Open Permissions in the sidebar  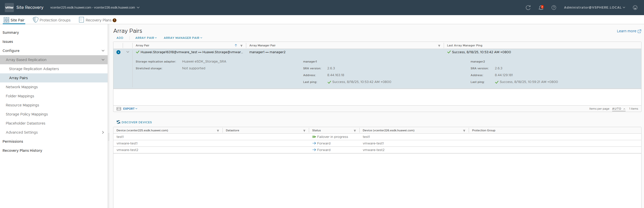13,141
